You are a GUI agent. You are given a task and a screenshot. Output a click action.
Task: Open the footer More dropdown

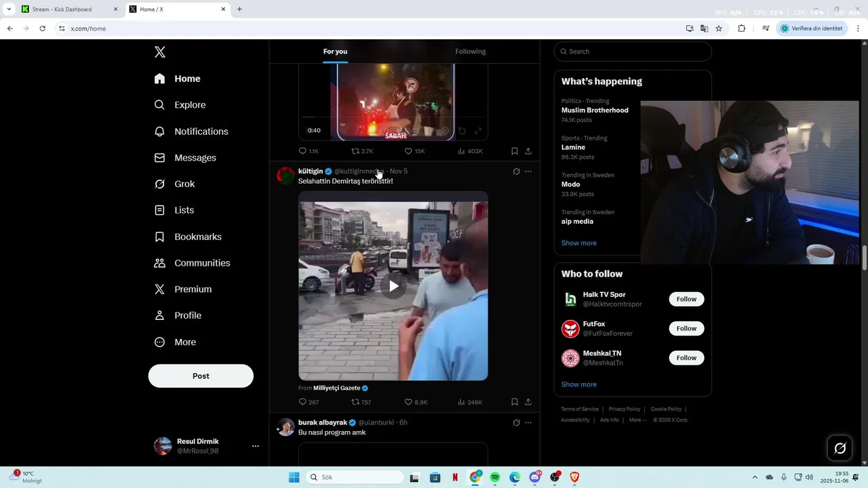tap(637, 420)
